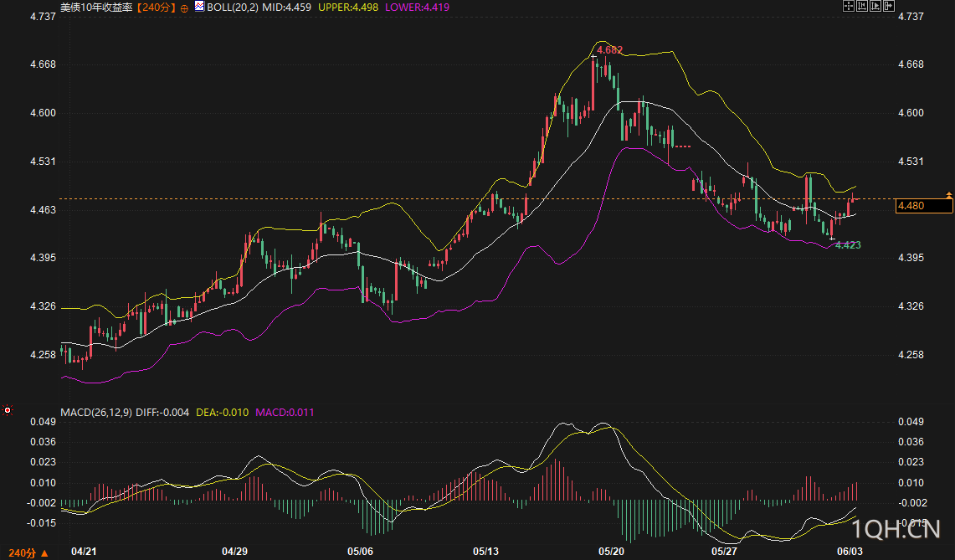Click the LOWER:4.419 value
Screen dimensions: 955x560
(417, 8)
